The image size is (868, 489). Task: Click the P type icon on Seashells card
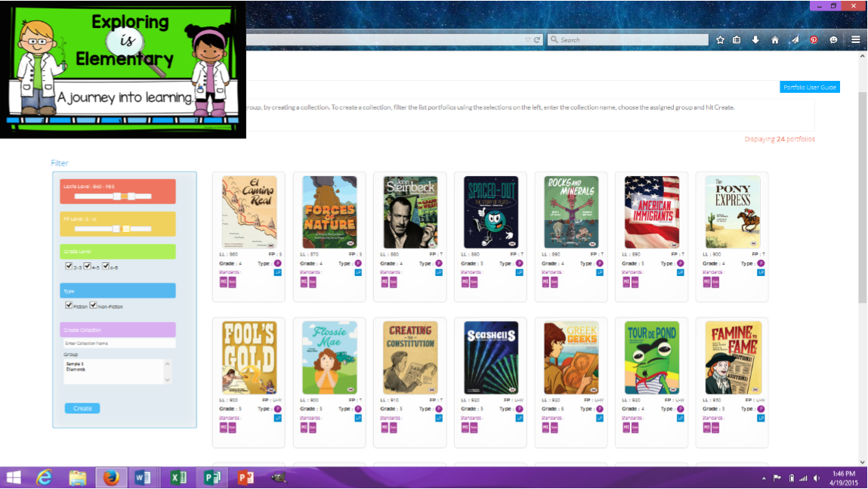point(519,409)
